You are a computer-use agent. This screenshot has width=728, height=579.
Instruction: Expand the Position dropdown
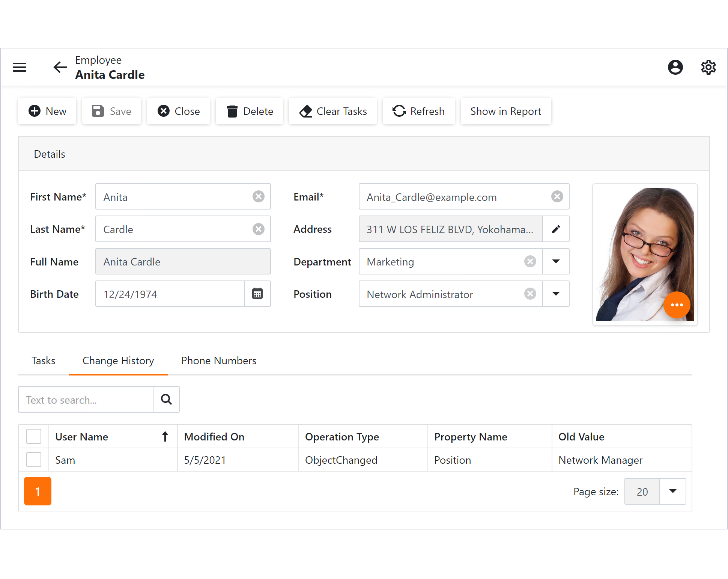(556, 294)
